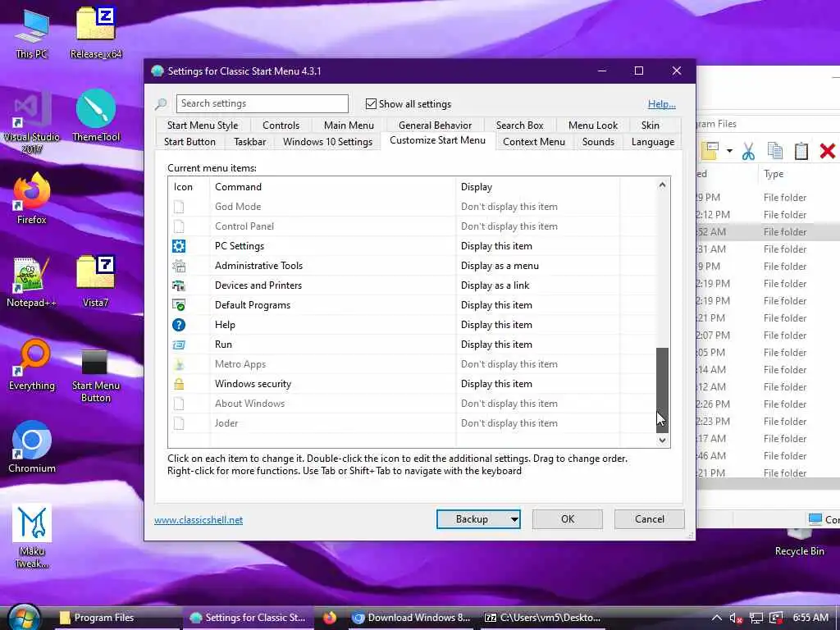This screenshot has height=630, width=840.
Task: Click the menu items list scrollbar thumb
Action: tap(662, 390)
